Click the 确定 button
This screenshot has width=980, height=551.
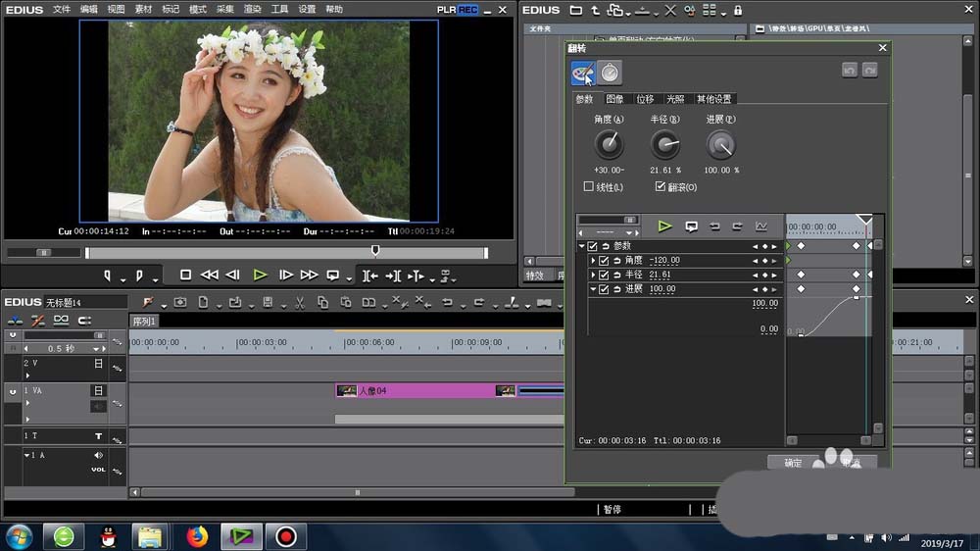(793, 463)
